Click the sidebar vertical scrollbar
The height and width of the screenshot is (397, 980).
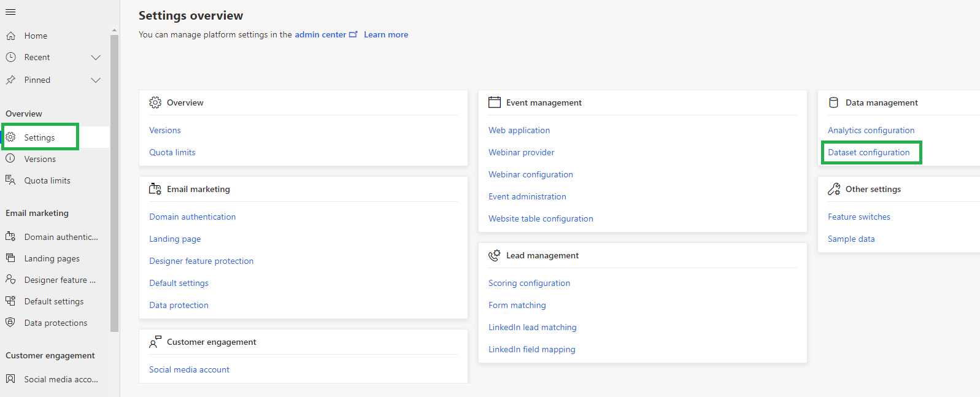pyautogui.click(x=114, y=184)
